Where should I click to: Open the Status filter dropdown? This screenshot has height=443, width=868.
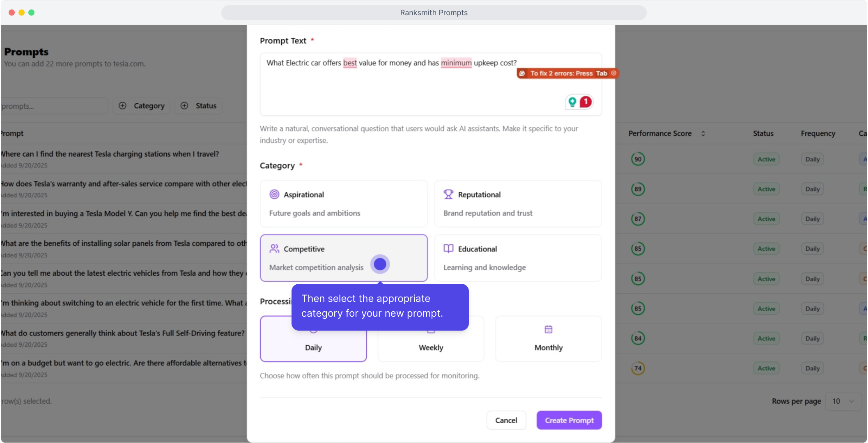199,106
